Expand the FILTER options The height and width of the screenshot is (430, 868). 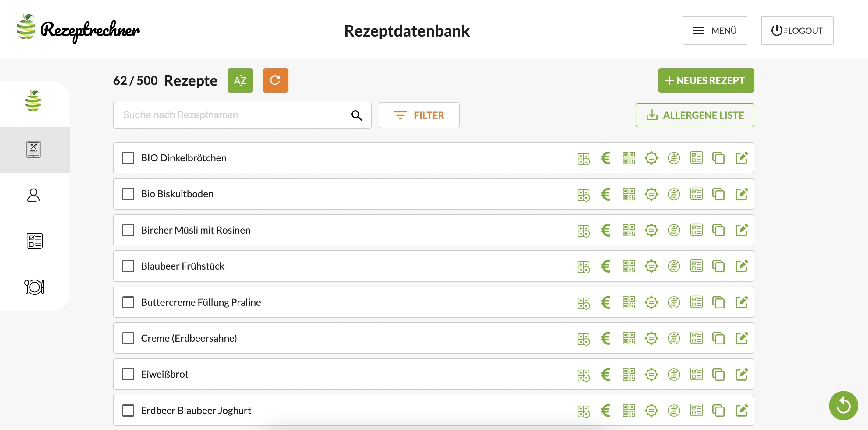click(x=418, y=115)
